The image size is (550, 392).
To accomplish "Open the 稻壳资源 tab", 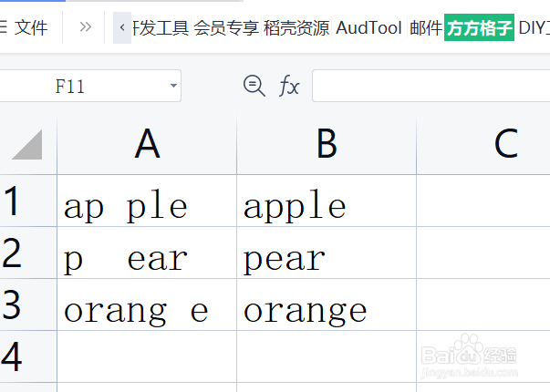I will point(296,27).
